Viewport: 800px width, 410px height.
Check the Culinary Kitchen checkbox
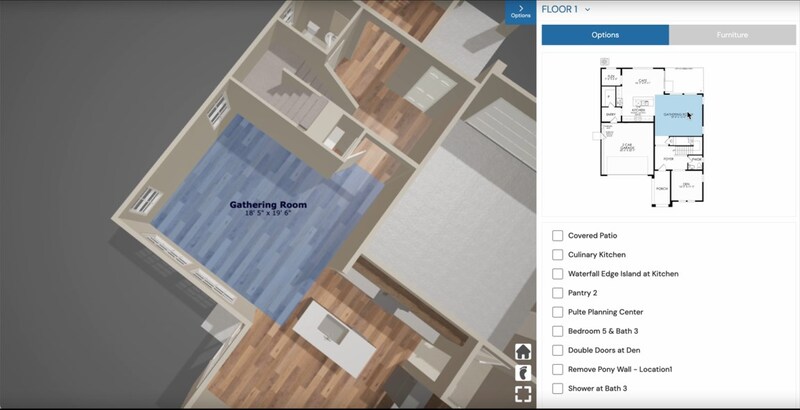[x=558, y=255]
